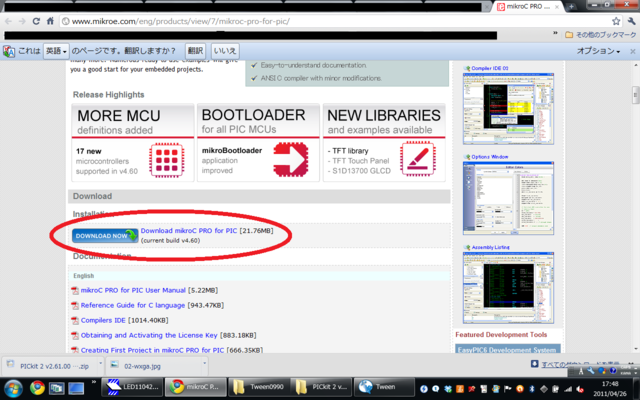Click the PDF icon beside Compilers IDE
The image size is (640, 400).
click(75, 321)
